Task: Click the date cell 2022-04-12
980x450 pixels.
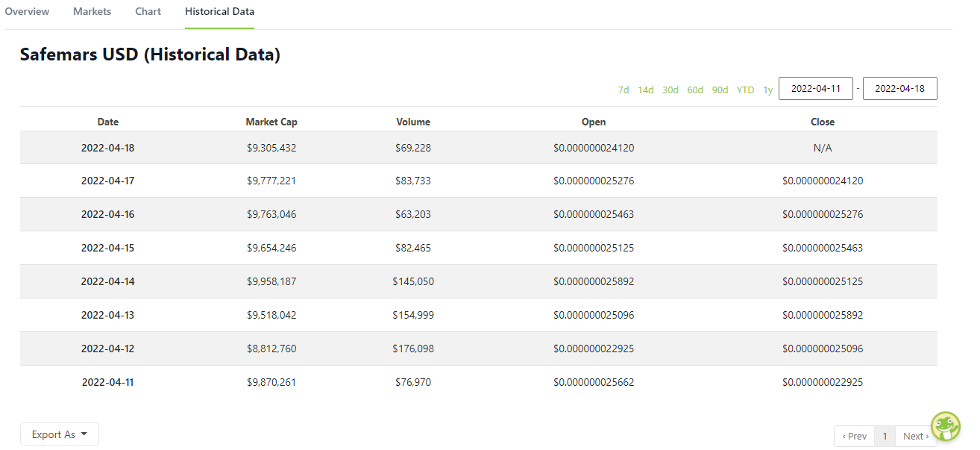Action: 108,349
